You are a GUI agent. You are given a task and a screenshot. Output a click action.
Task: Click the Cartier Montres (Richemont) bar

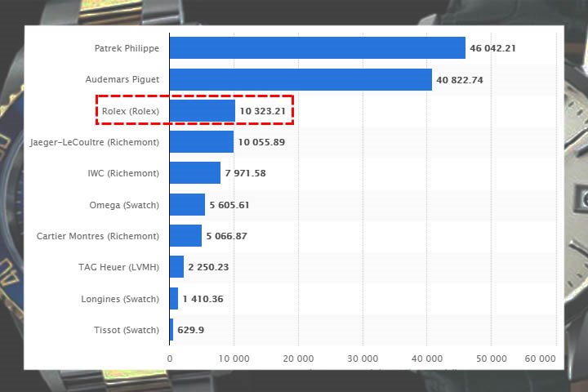[185, 235]
